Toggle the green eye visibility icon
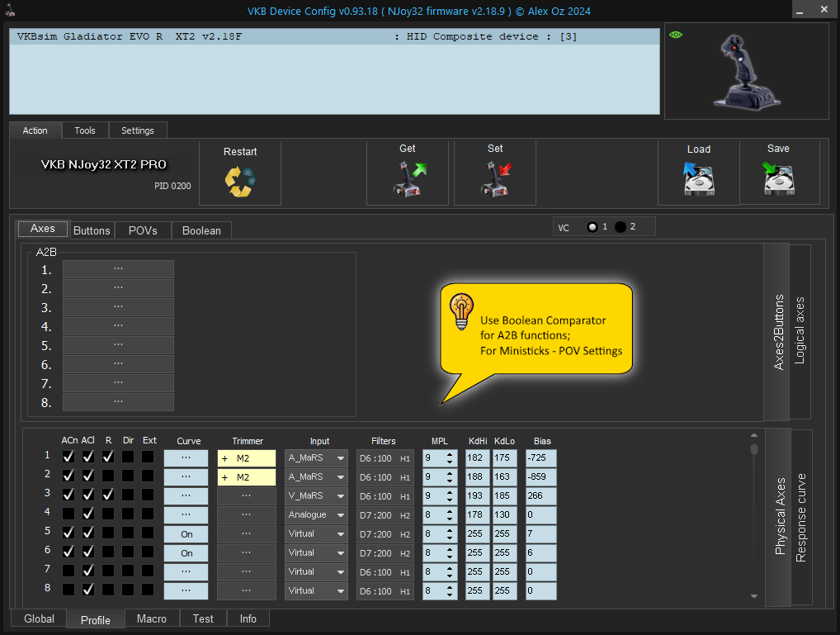 point(676,35)
